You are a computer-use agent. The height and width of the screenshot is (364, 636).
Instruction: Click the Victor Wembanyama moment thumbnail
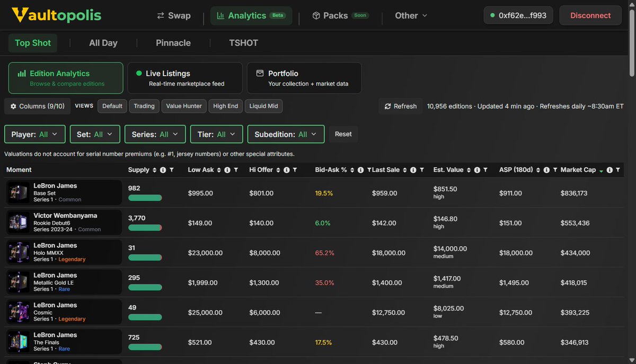[x=17, y=222]
